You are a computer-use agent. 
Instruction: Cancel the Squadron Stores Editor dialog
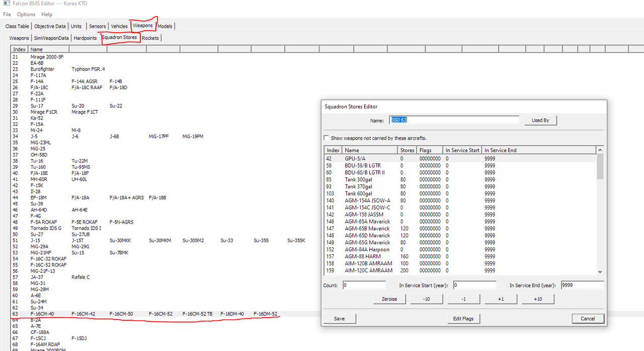pyautogui.click(x=588, y=318)
